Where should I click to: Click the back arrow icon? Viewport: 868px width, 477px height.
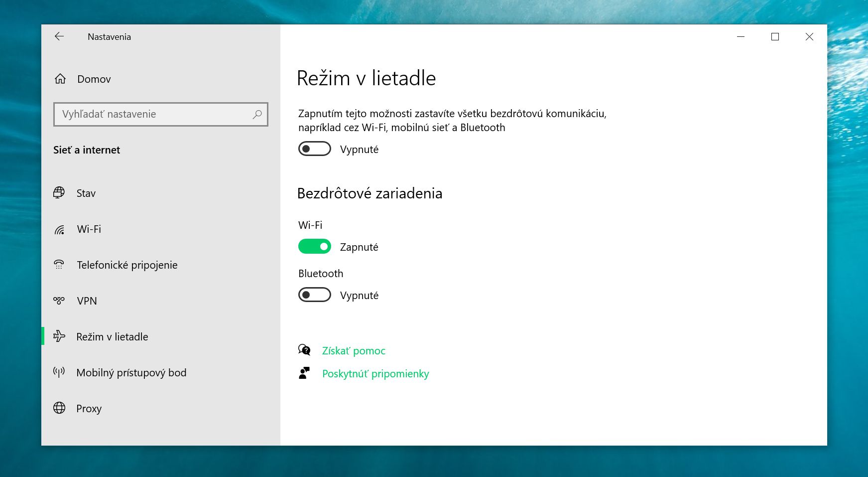59,36
